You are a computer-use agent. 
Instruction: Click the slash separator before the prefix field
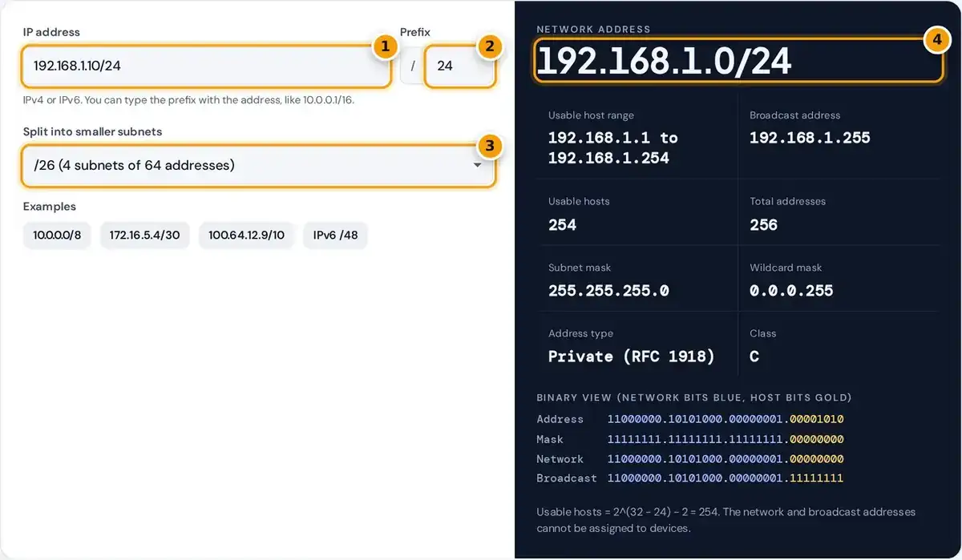pyautogui.click(x=413, y=66)
